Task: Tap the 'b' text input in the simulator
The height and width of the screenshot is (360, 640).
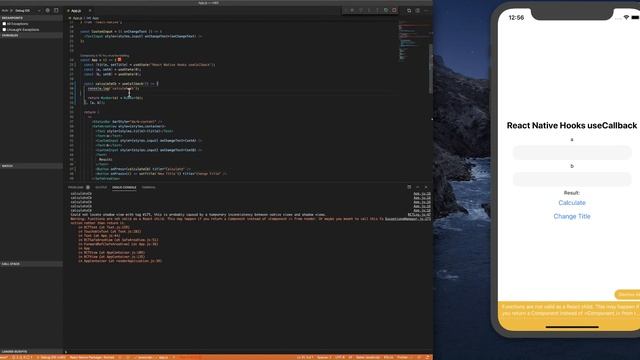Action: tap(572, 179)
